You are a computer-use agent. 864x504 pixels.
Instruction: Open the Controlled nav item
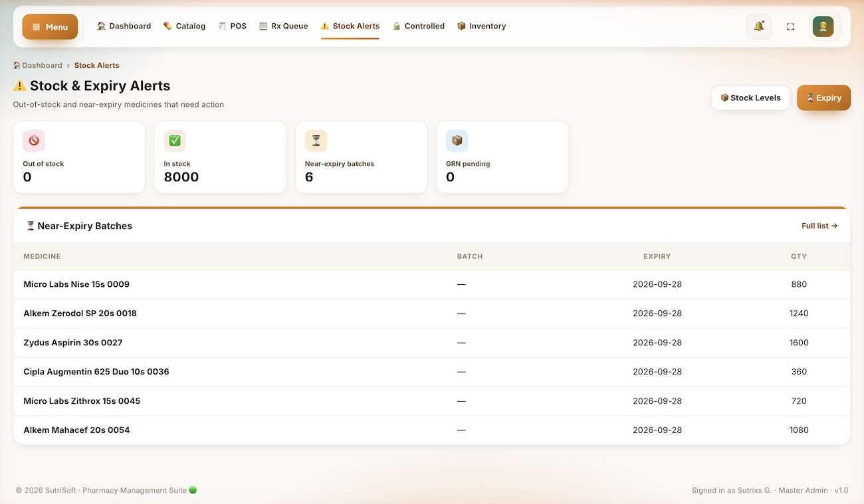coord(418,27)
